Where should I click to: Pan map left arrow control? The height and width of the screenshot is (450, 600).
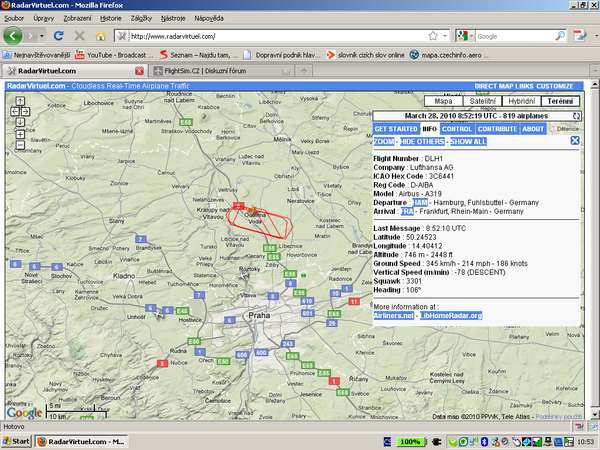[15, 112]
